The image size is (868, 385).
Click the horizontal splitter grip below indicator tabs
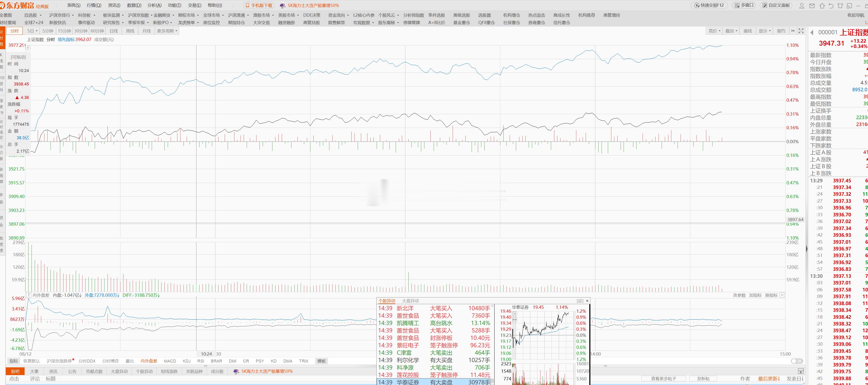coord(206,366)
